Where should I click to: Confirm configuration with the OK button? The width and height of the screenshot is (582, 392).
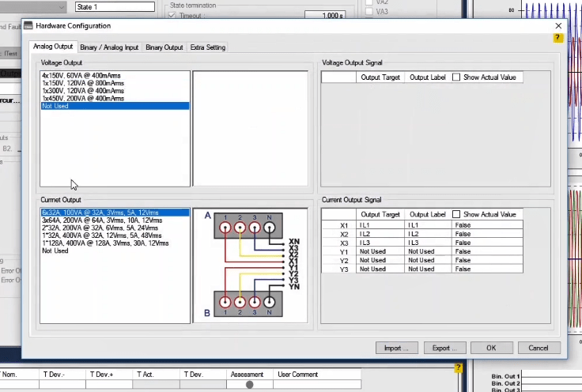(491, 348)
